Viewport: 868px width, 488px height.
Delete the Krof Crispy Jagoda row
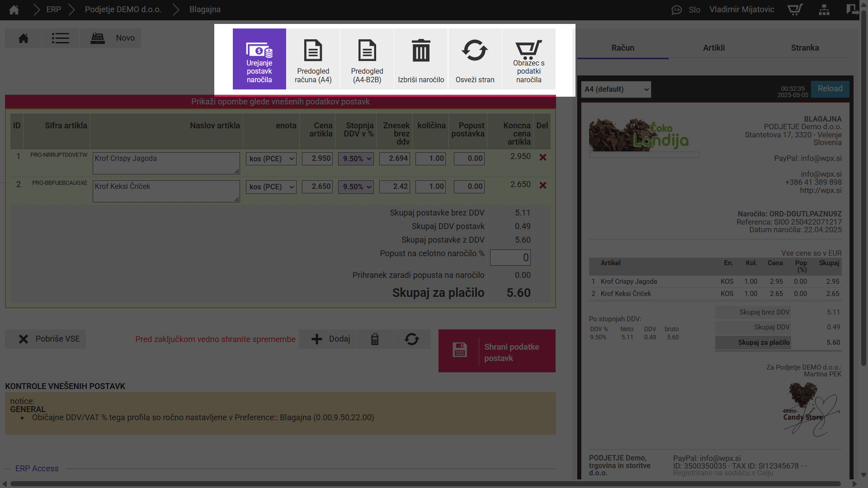coord(542,157)
